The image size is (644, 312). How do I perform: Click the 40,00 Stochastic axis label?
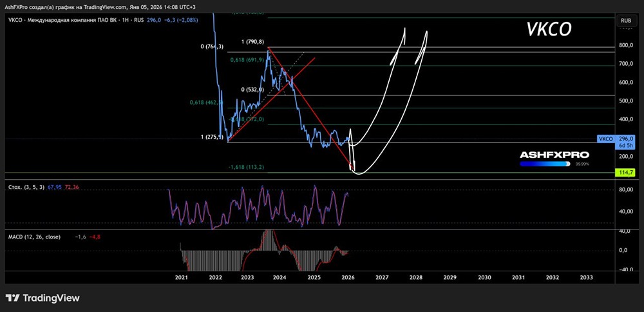tap(627, 211)
